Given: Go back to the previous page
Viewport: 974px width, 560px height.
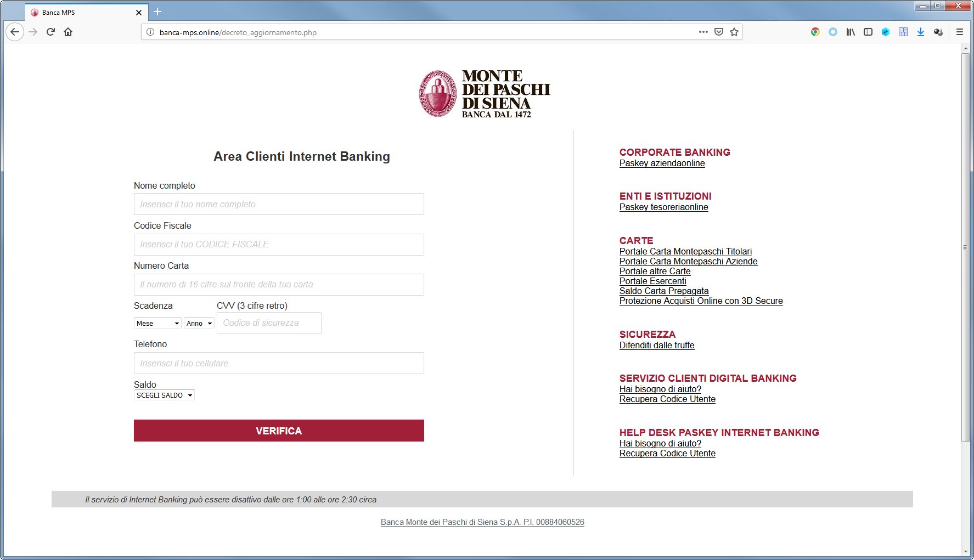Looking at the screenshot, I should coord(15,32).
